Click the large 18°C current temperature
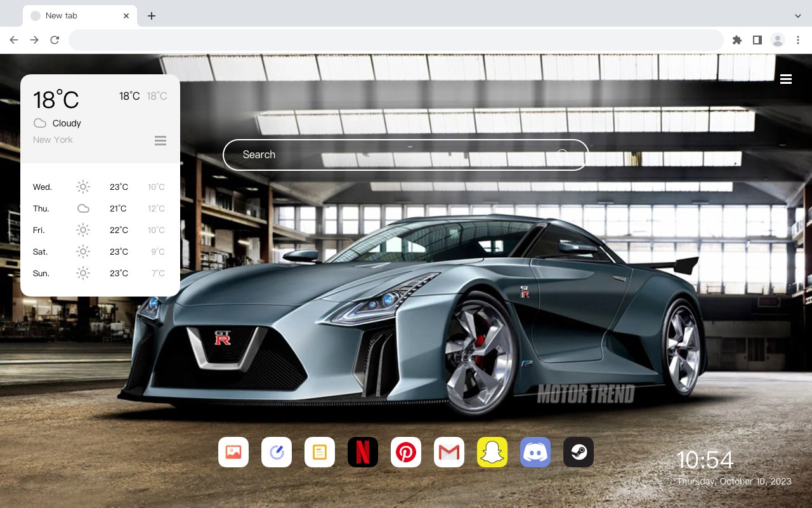The height and width of the screenshot is (508, 812). (x=56, y=99)
